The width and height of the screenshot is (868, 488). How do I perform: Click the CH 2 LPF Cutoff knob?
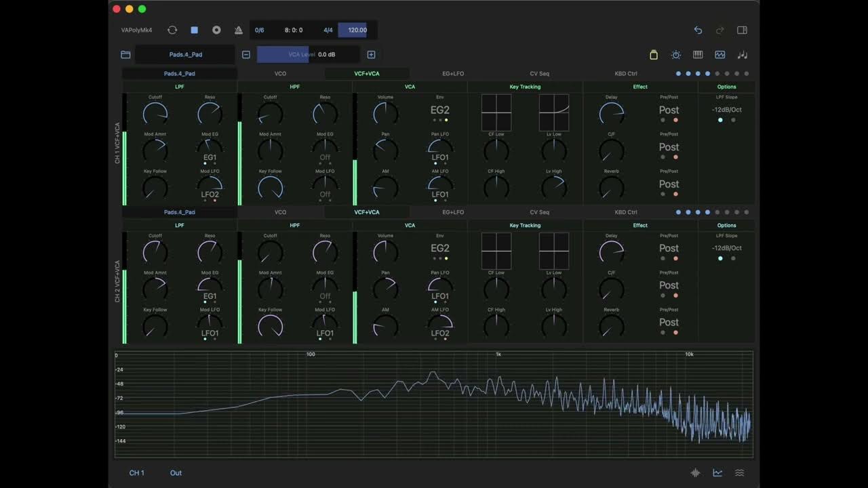[155, 253]
